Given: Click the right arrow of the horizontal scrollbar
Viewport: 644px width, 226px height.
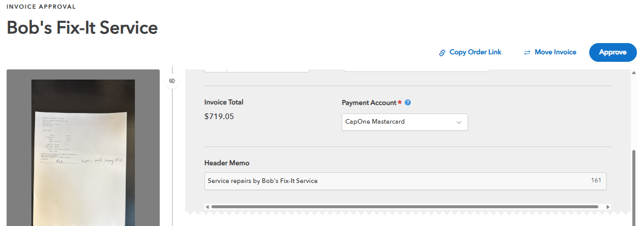Looking at the screenshot, I should pyautogui.click(x=608, y=207).
